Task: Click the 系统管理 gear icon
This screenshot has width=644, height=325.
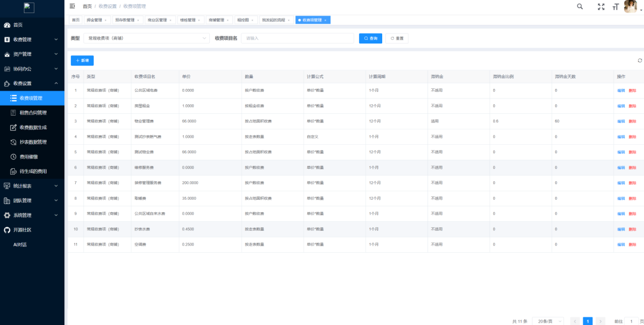Action: click(x=7, y=215)
